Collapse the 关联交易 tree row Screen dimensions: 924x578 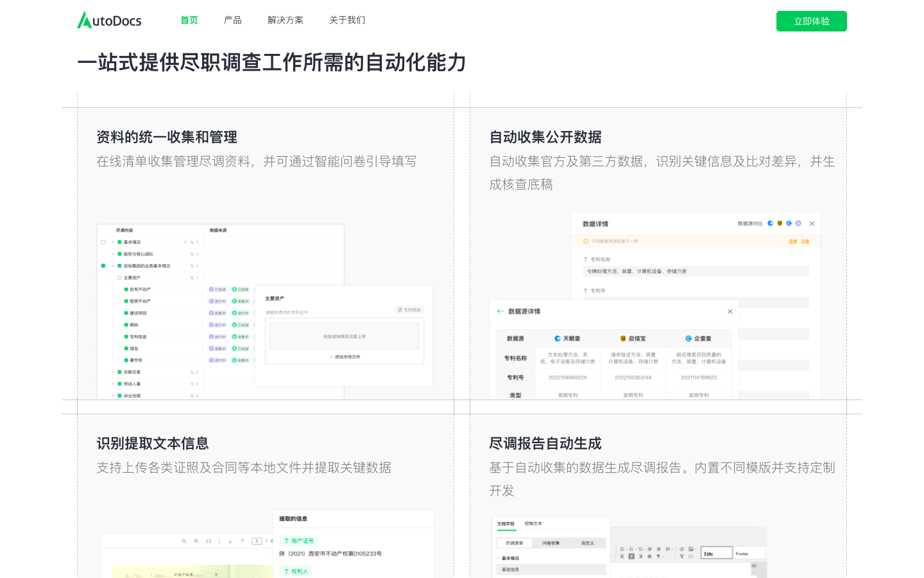tap(113, 372)
